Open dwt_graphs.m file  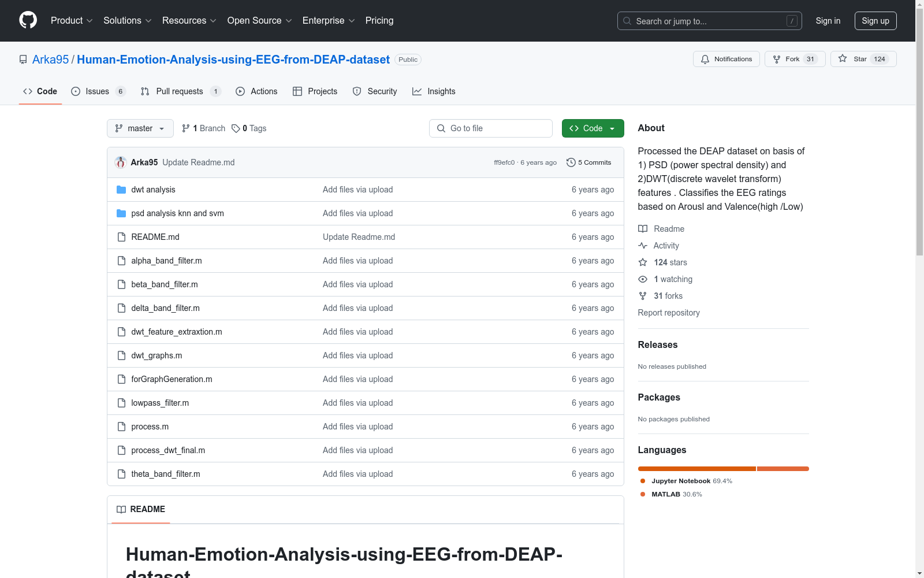[x=157, y=355]
